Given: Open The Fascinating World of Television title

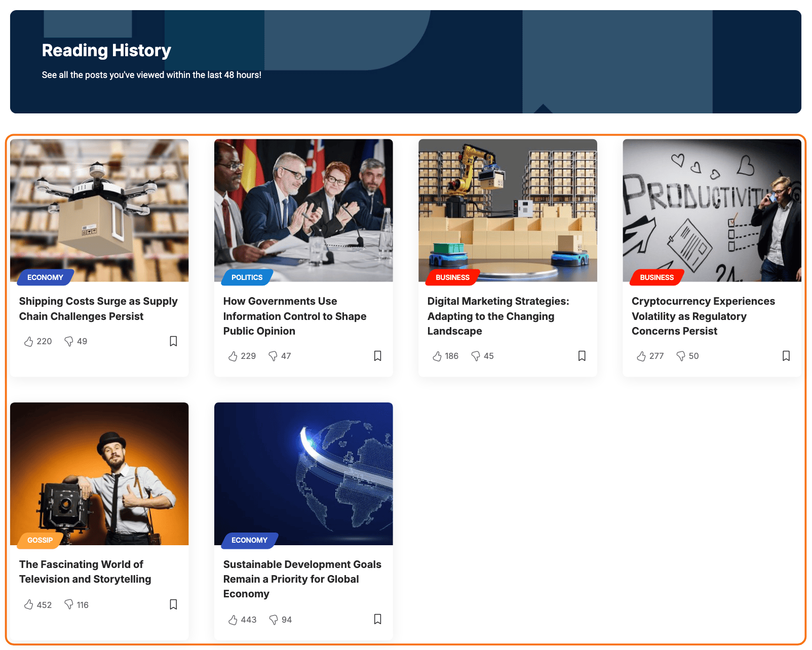Looking at the screenshot, I should click(x=85, y=572).
